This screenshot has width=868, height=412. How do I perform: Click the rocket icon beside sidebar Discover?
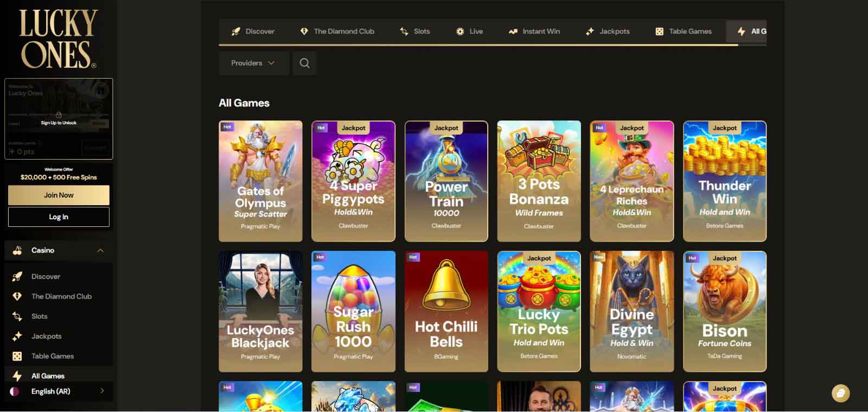point(17,276)
